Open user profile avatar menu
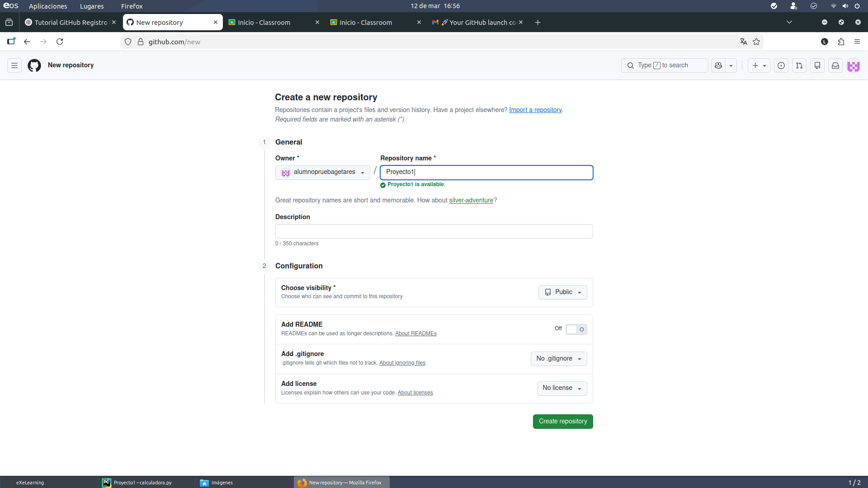868x488 pixels. click(x=854, y=66)
